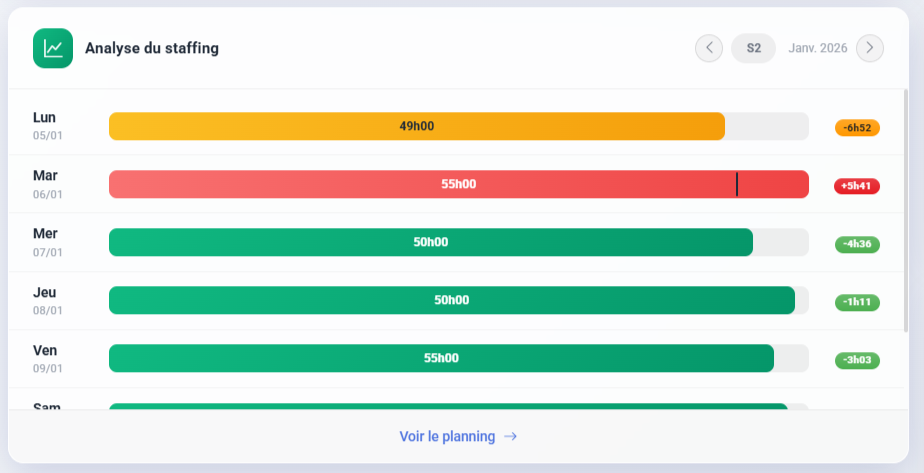Click the green staffing analysis chart icon
Image resolution: width=924 pixels, height=473 pixels.
pyautogui.click(x=53, y=48)
